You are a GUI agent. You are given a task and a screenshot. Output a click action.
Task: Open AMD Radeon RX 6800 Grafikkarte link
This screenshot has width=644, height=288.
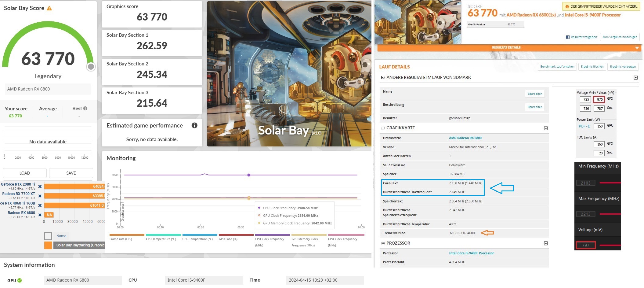[x=465, y=138]
